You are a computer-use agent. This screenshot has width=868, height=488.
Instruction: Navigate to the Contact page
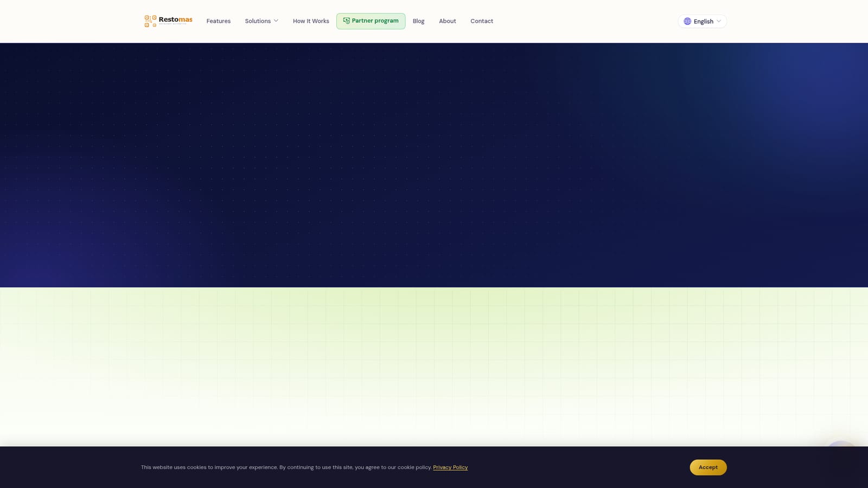pos(481,21)
